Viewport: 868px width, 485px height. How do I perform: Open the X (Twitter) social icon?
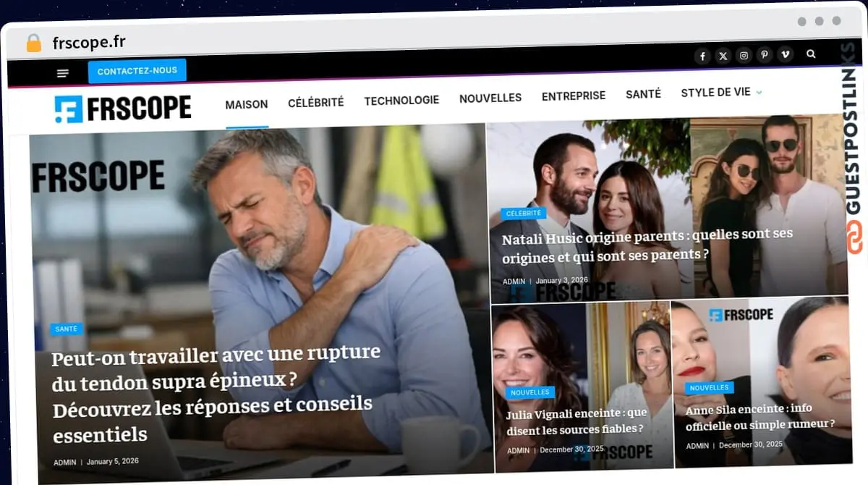(723, 56)
